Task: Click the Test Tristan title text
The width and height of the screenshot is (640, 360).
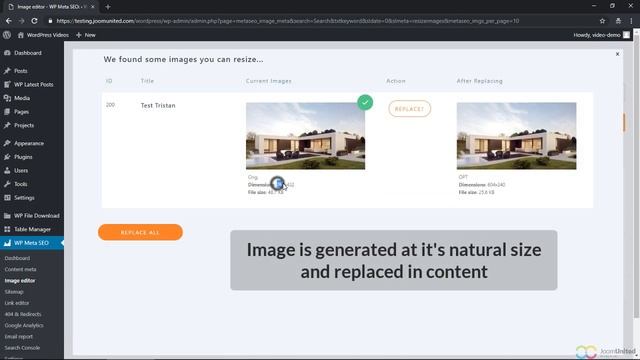Action: click(x=158, y=106)
